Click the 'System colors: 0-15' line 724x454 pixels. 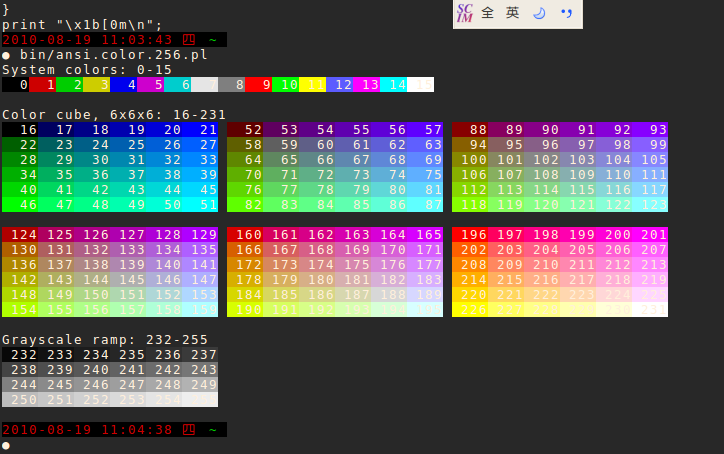coord(87,70)
